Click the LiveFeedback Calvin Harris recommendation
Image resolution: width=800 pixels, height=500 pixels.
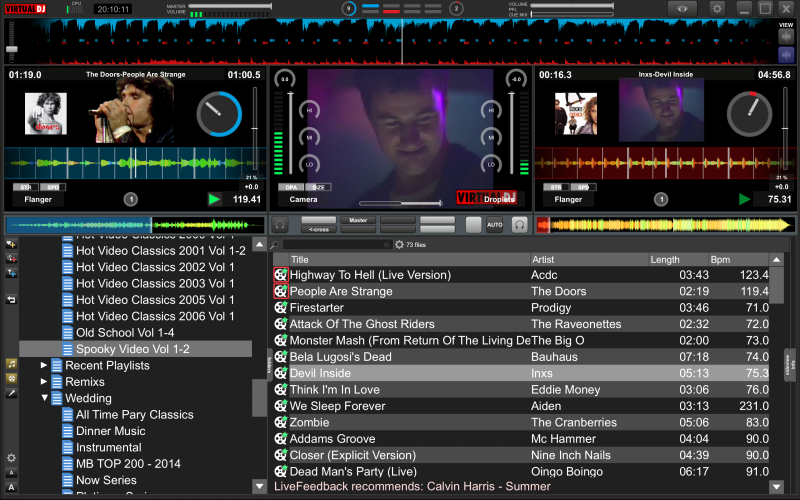[412, 487]
